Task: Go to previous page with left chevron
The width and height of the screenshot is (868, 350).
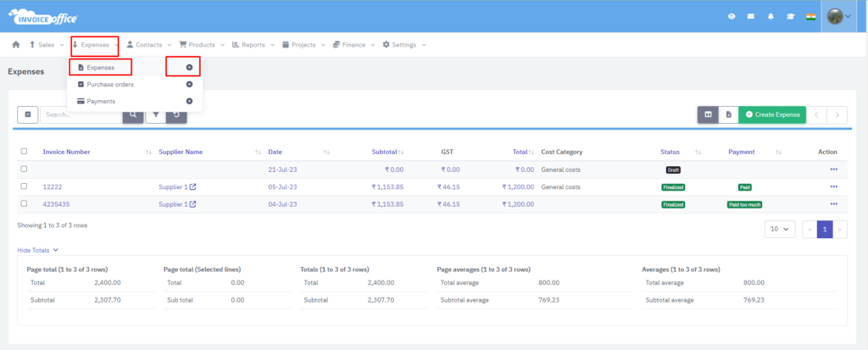Action: tap(816, 114)
